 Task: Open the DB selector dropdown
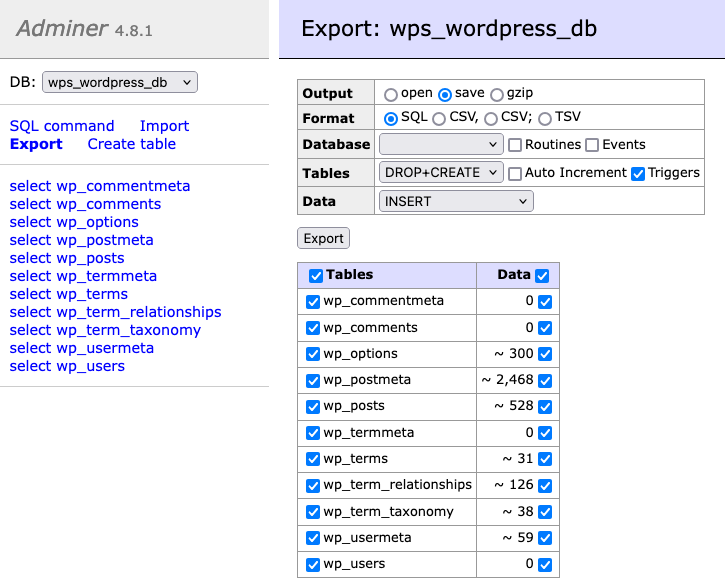pyautogui.click(x=120, y=82)
